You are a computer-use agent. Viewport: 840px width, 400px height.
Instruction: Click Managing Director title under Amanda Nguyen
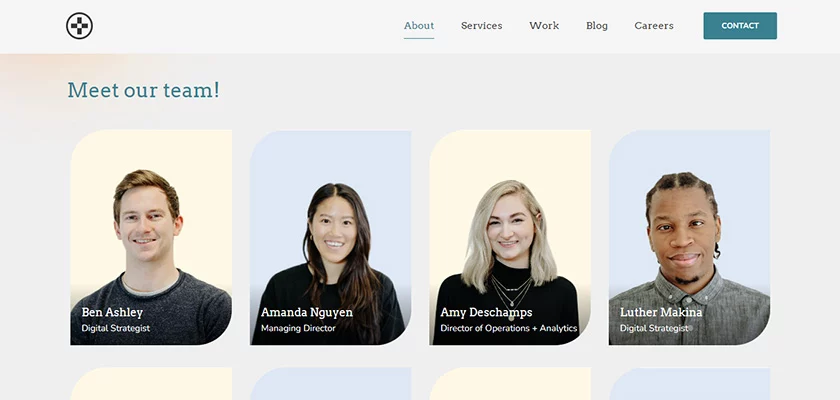[x=298, y=328]
